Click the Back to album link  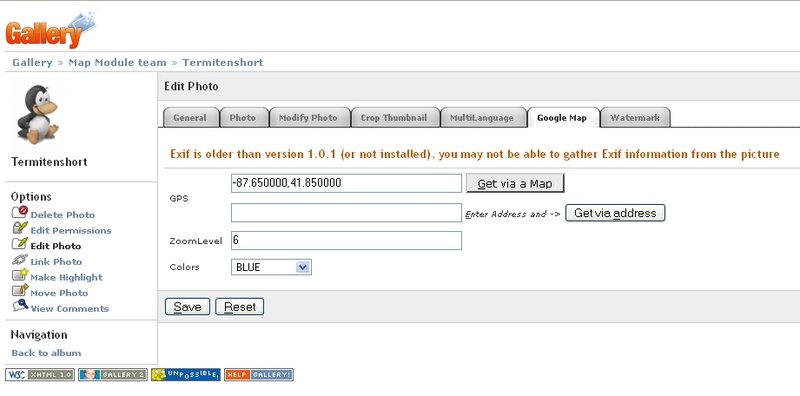pyautogui.click(x=46, y=353)
